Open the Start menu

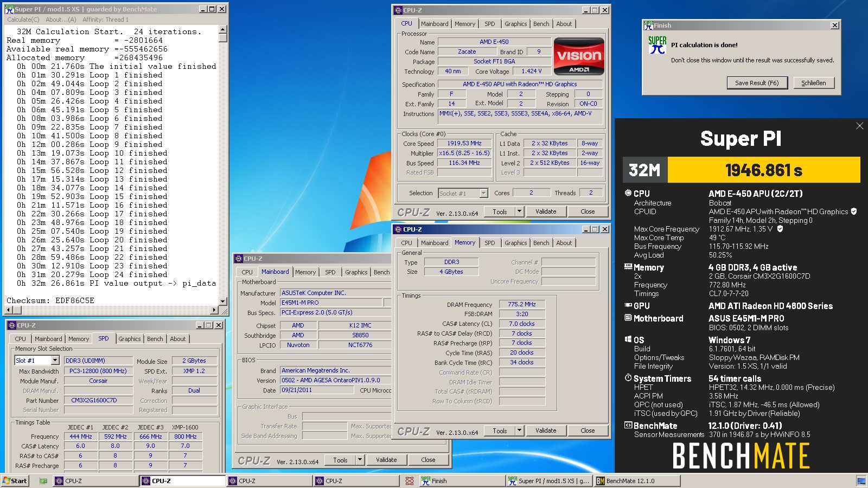tap(15, 480)
